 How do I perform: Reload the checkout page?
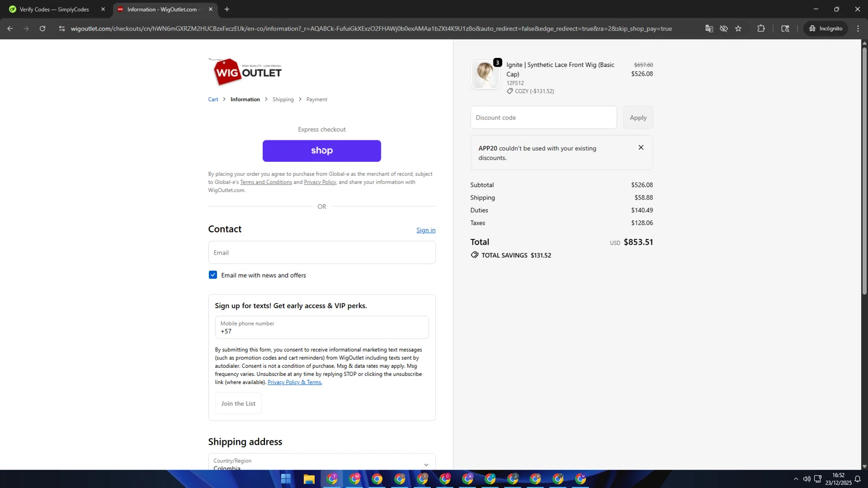point(42,28)
